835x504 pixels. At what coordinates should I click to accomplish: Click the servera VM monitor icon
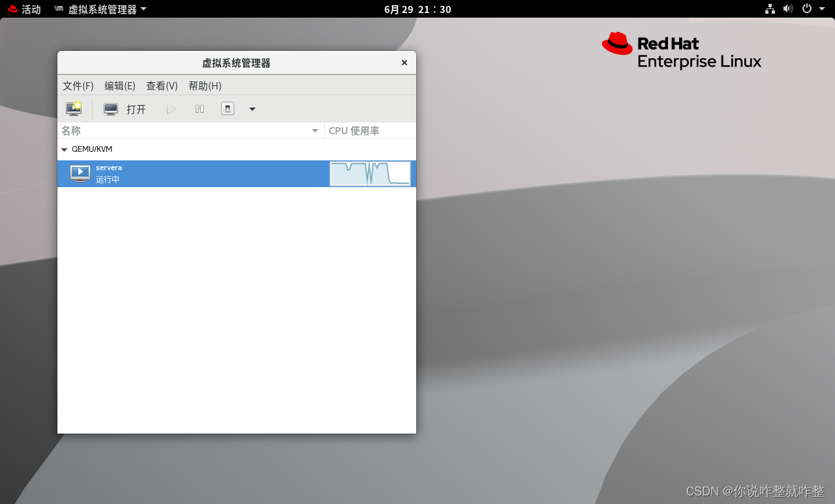pyautogui.click(x=80, y=173)
